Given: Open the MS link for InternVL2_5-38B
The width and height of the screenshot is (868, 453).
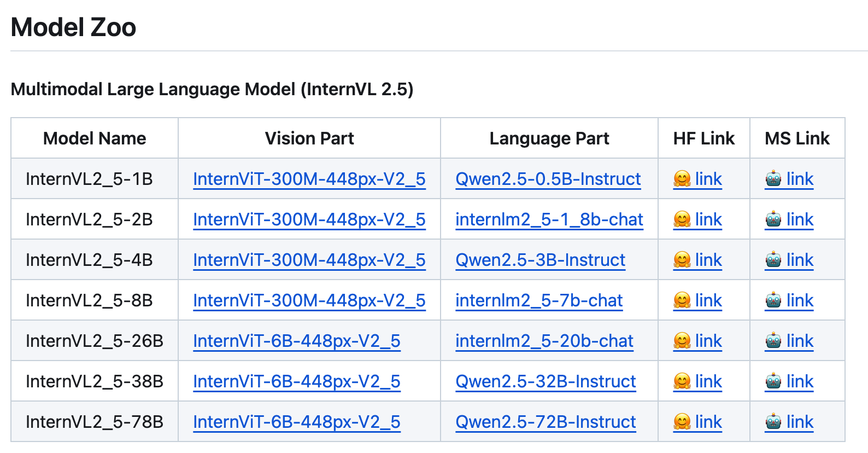Looking at the screenshot, I should pyautogui.click(x=789, y=381).
